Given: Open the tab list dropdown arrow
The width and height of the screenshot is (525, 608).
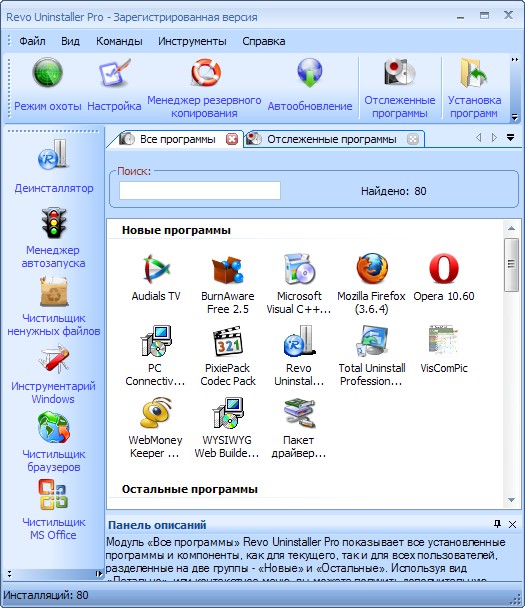Looking at the screenshot, I should 511,138.
